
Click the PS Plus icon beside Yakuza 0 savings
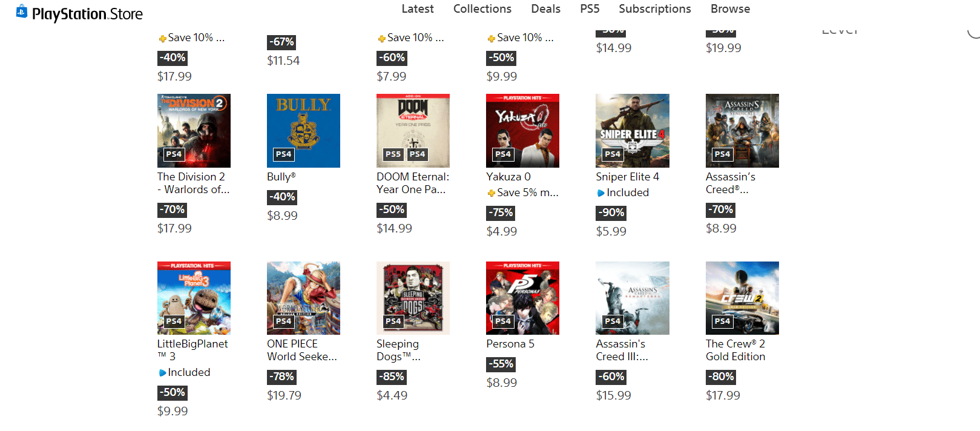(492, 193)
